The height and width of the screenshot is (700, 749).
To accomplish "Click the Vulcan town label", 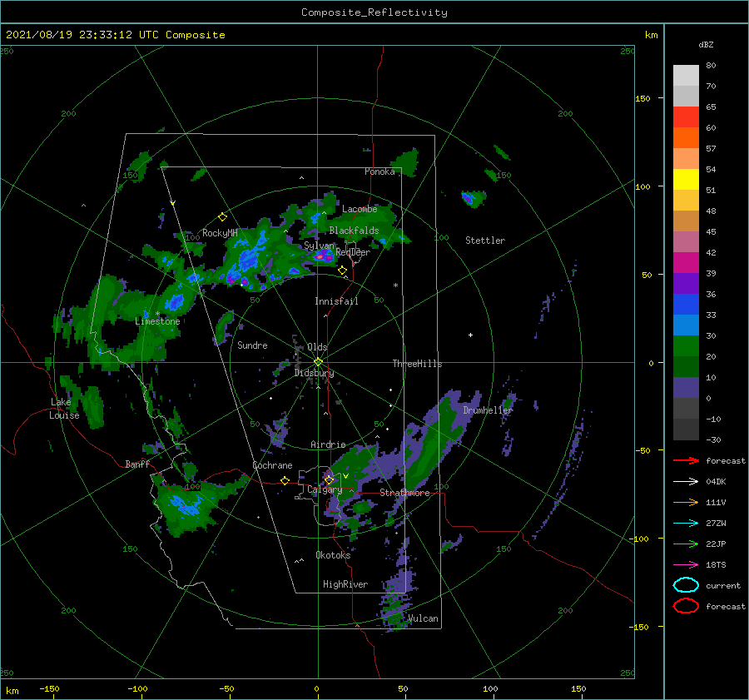I will click(x=423, y=618).
